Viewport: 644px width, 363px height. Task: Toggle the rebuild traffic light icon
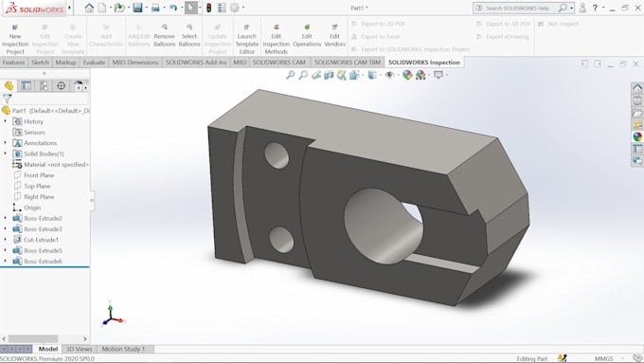[x=208, y=8]
